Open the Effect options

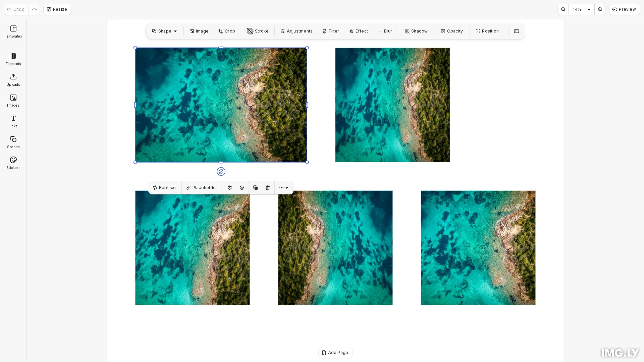point(358,31)
